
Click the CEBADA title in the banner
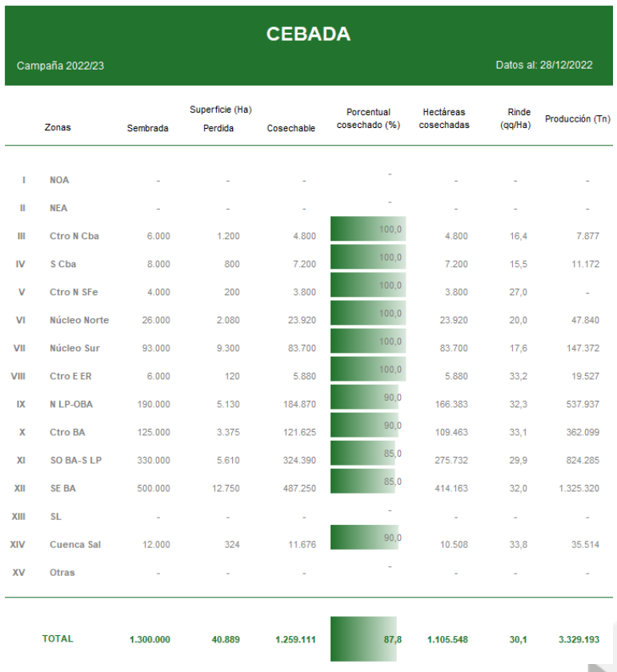coord(308,34)
